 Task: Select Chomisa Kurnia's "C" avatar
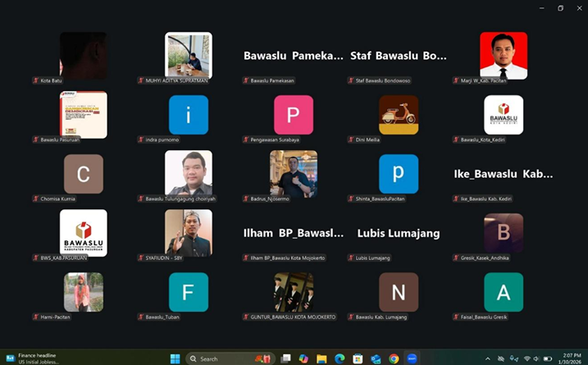84,174
